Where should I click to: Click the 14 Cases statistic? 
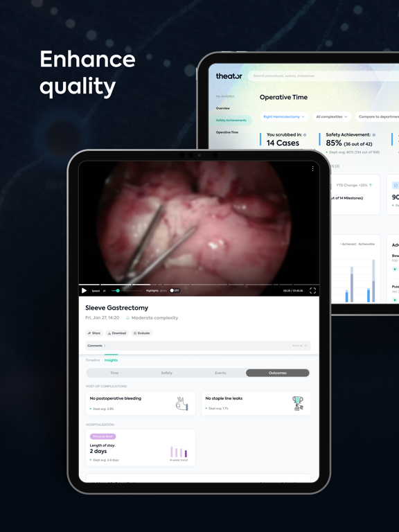point(283,143)
